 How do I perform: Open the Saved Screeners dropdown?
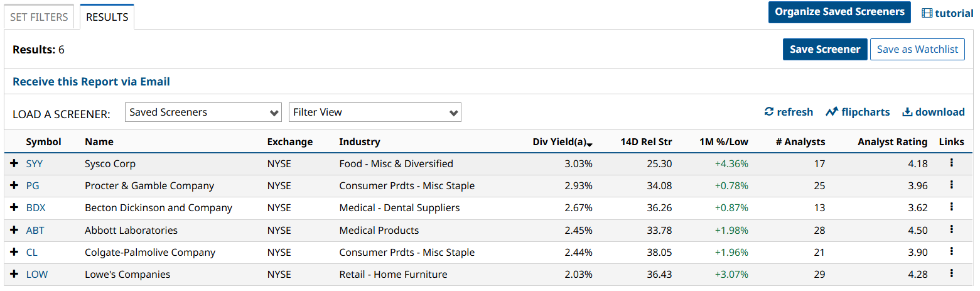[x=203, y=113]
